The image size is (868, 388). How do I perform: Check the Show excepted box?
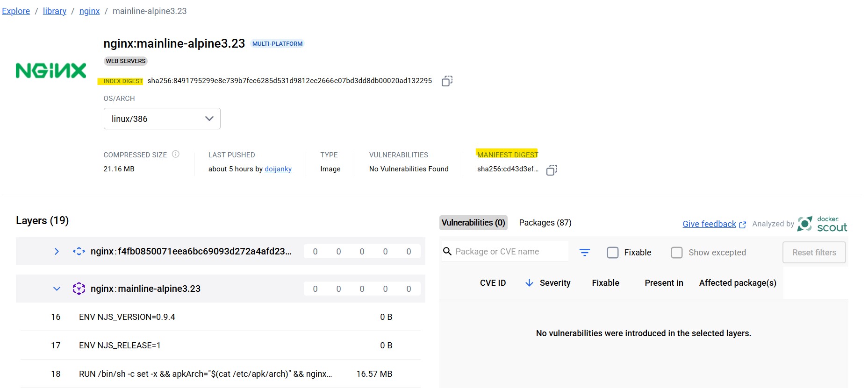[676, 253]
